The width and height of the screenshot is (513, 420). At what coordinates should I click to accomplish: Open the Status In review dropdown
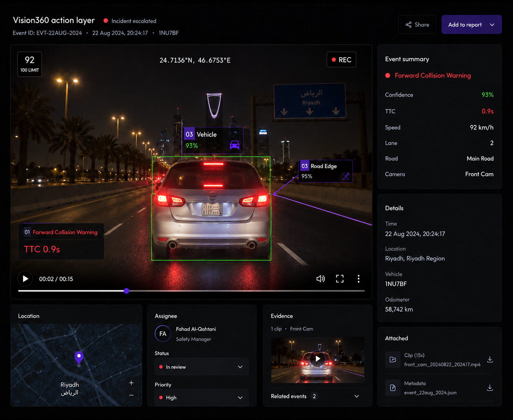pyautogui.click(x=201, y=367)
